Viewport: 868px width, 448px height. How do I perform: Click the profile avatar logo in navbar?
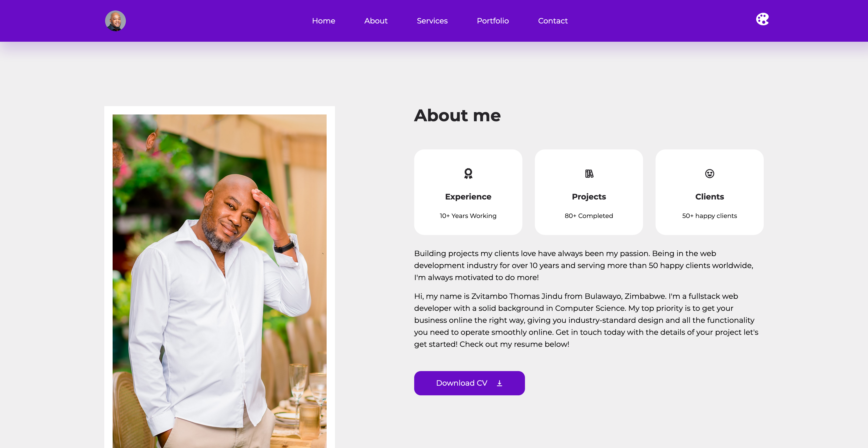coord(115,21)
